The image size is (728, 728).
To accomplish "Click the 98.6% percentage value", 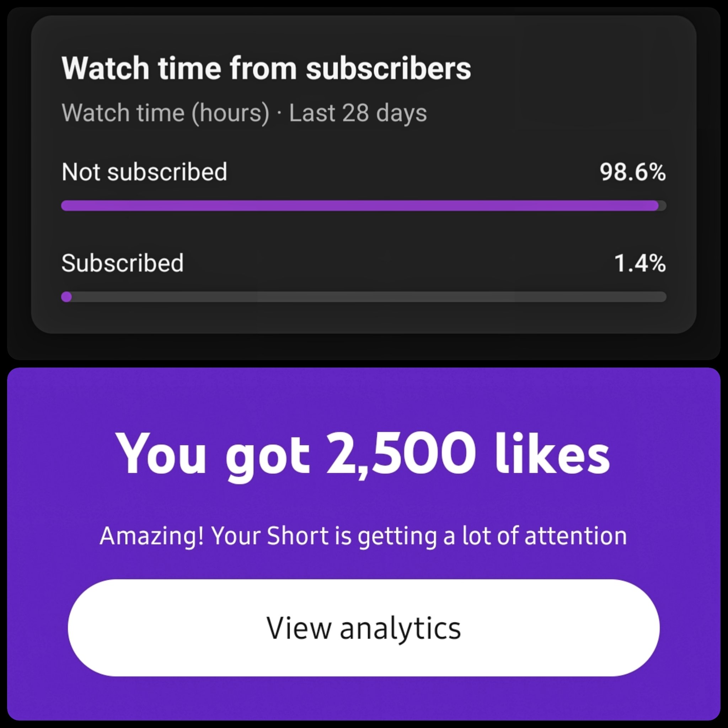I will click(x=633, y=172).
